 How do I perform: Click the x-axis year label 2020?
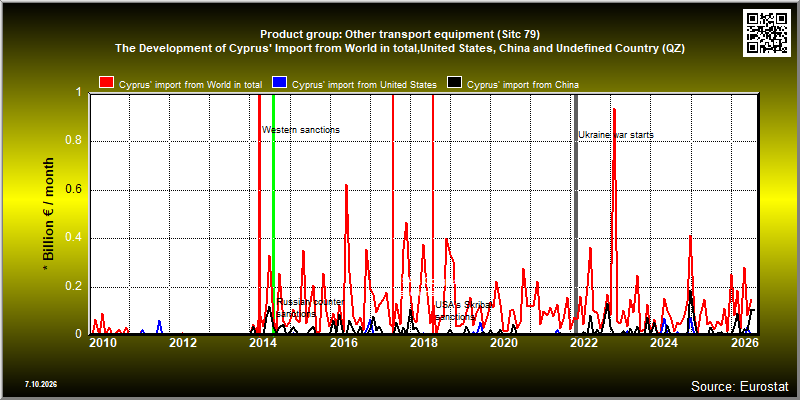point(504,342)
